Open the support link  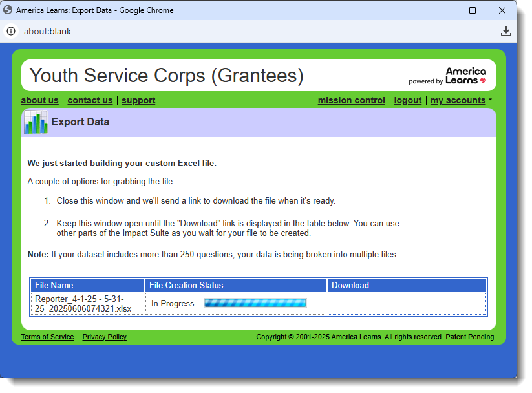click(138, 100)
